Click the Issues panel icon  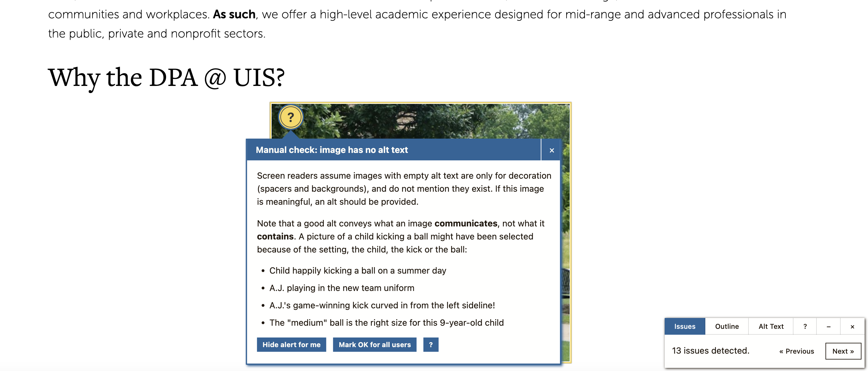point(685,326)
